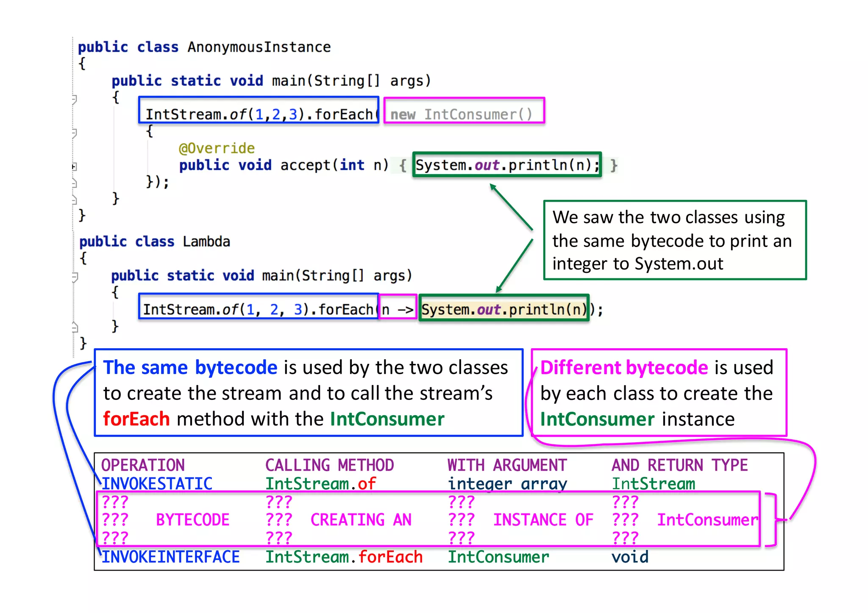Select main(String[] args) in AnonymousInstance class
868x613 pixels.
coord(351,81)
